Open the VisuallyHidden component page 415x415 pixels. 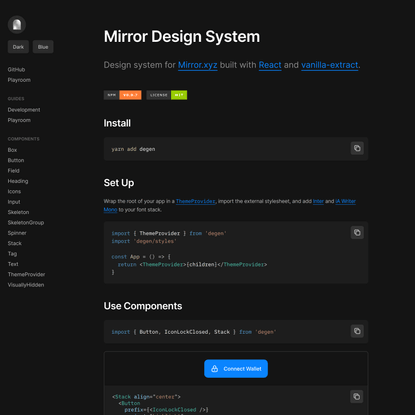26,285
